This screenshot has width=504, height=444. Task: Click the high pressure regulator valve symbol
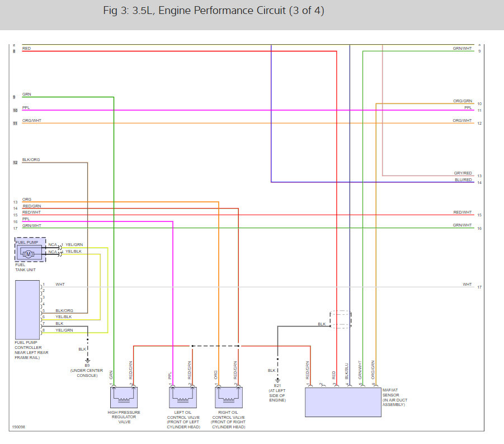pyautogui.click(x=124, y=398)
